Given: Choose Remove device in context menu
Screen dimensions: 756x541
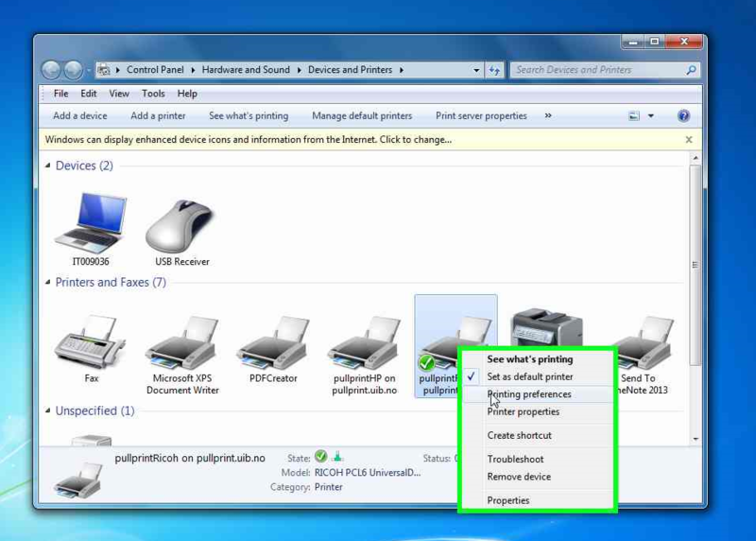Looking at the screenshot, I should (539, 477).
